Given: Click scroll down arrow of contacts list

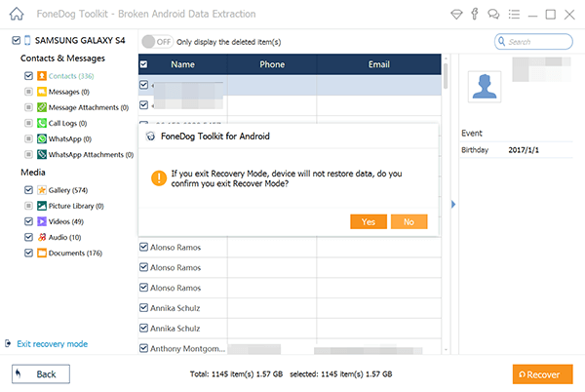Looking at the screenshot, I should 446,350.
